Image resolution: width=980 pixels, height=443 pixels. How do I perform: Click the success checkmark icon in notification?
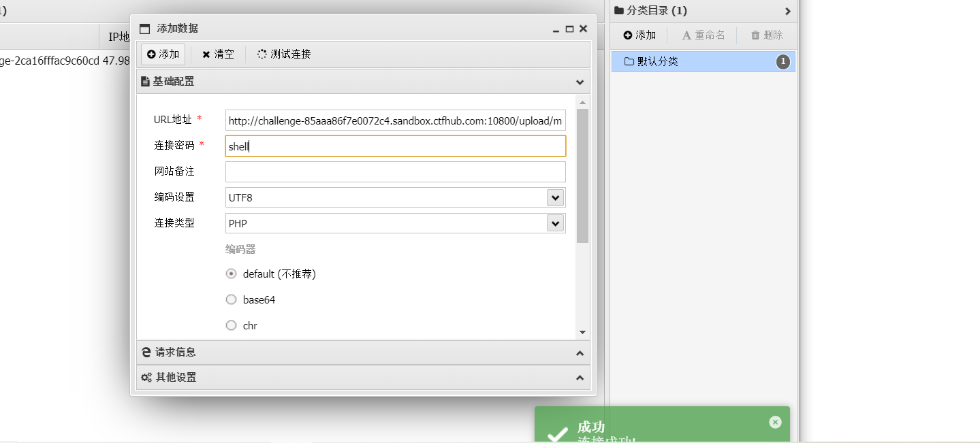click(x=558, y=435)
